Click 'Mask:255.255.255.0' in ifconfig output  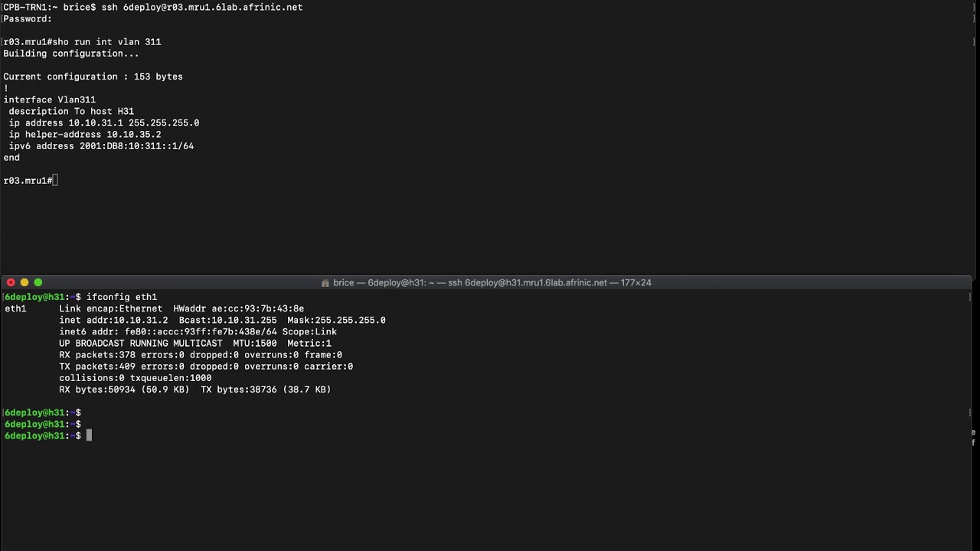pyautogui.click(x=337, y=320)
